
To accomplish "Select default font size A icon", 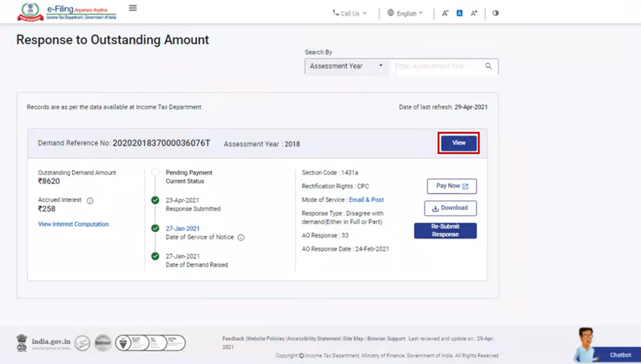I will (x=459, y=13).
